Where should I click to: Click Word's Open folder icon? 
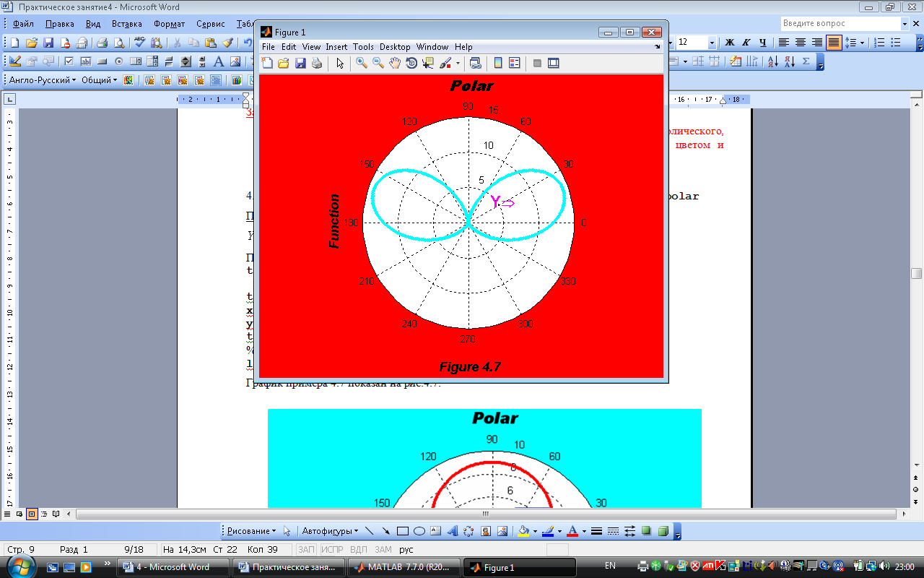coord(32,43)
